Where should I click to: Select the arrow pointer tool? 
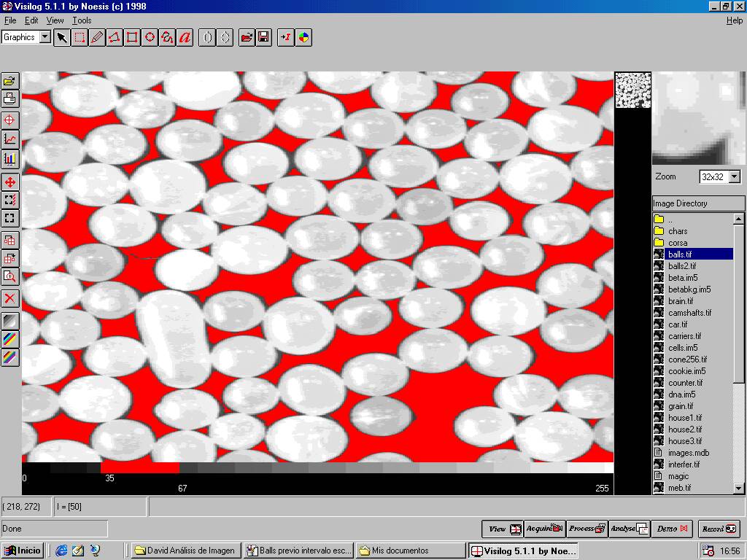coord(62,37)
